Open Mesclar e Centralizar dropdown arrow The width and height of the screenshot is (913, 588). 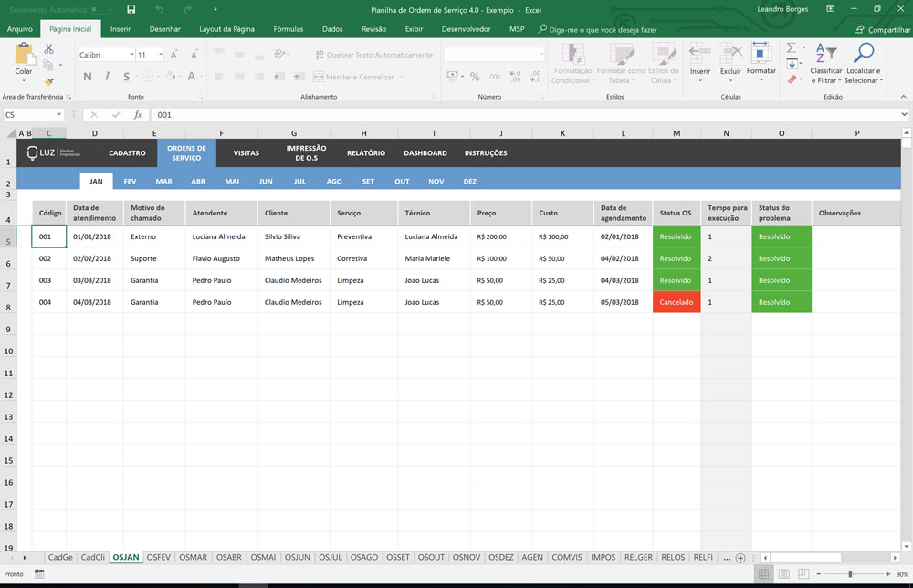click(x=402, y=77)
